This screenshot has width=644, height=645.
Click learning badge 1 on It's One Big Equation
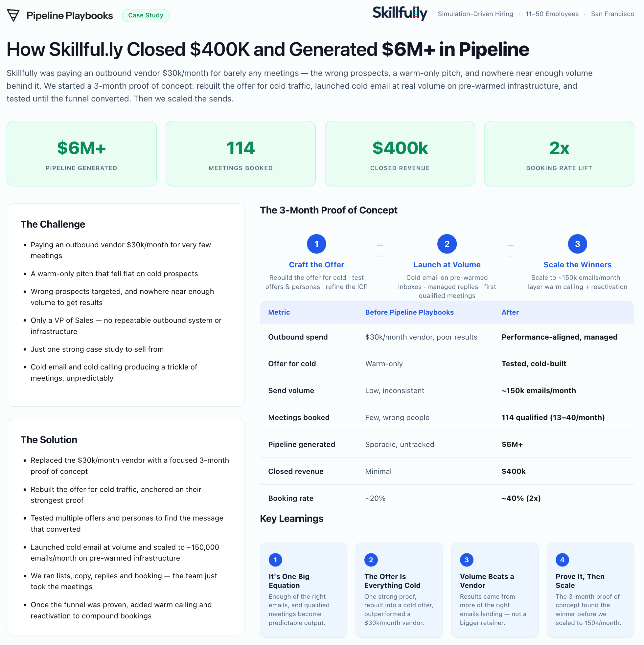pos(275,560)
